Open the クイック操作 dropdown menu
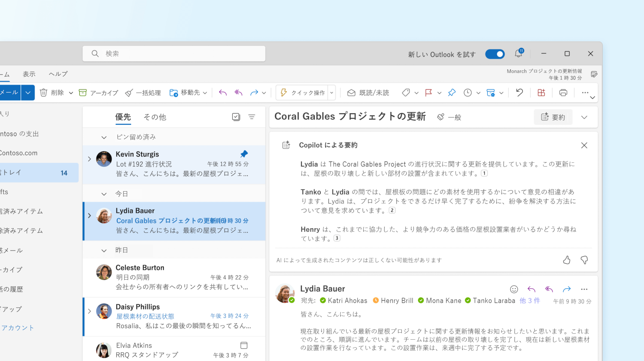 point(331,92)
